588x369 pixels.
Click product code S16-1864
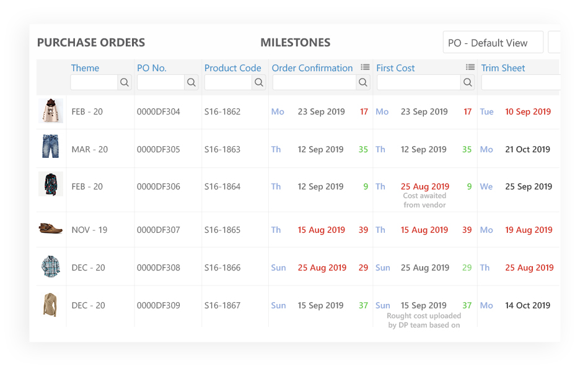pos(222,186)
